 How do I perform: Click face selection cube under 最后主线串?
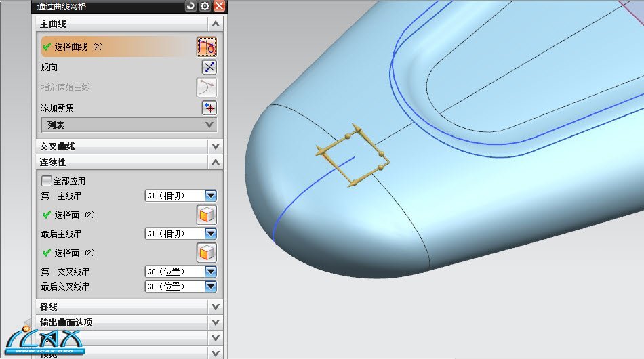[206, 253]
